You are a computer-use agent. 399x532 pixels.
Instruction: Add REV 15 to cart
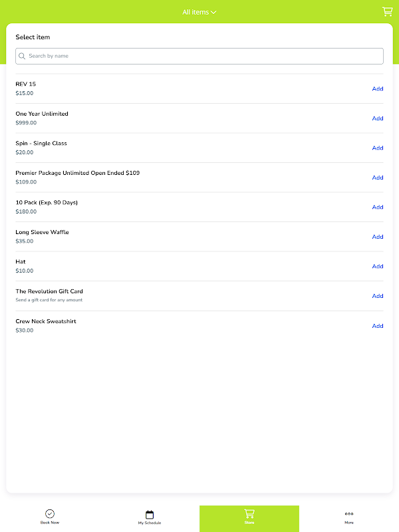pyautogui.click(x=377, y=88)
